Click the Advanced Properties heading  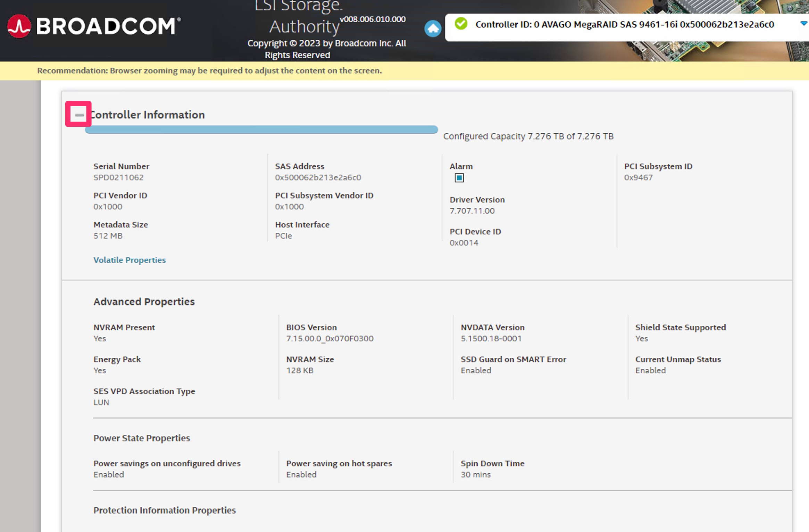point(144,302)
